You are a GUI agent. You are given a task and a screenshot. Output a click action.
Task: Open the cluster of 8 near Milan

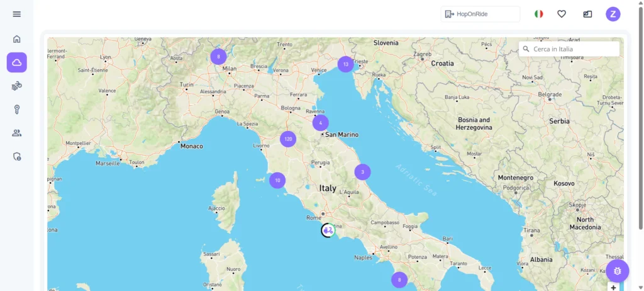218,57
